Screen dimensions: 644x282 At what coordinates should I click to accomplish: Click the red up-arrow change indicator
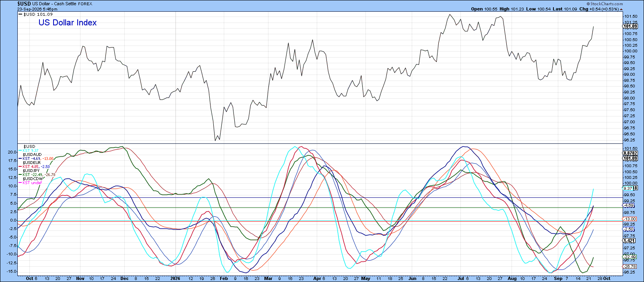(x=621, y=9)
